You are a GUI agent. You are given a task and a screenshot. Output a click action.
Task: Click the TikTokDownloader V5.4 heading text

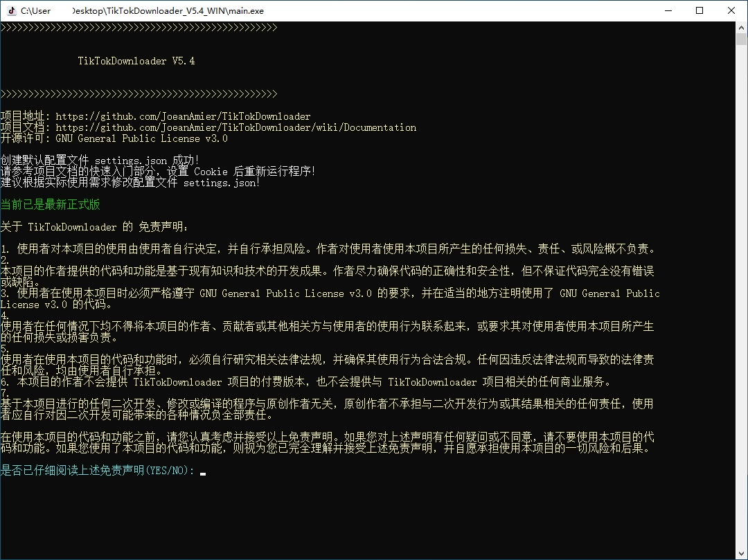136,61
